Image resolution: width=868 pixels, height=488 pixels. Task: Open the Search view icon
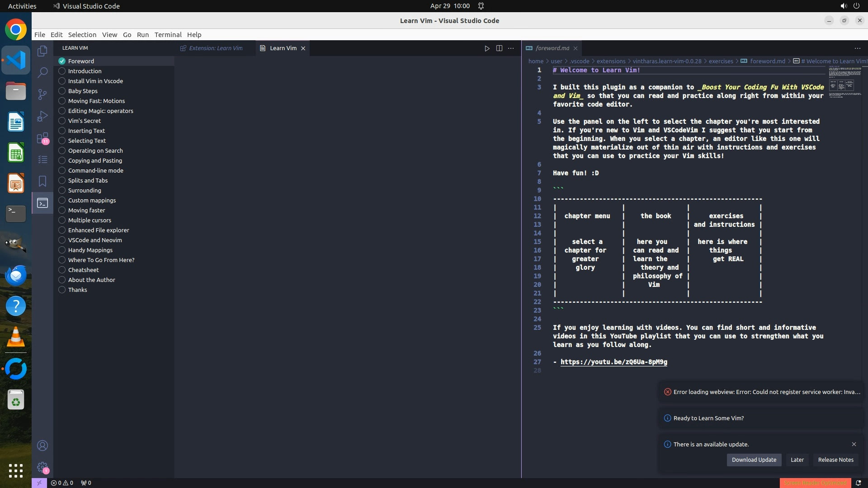[42, 72]
